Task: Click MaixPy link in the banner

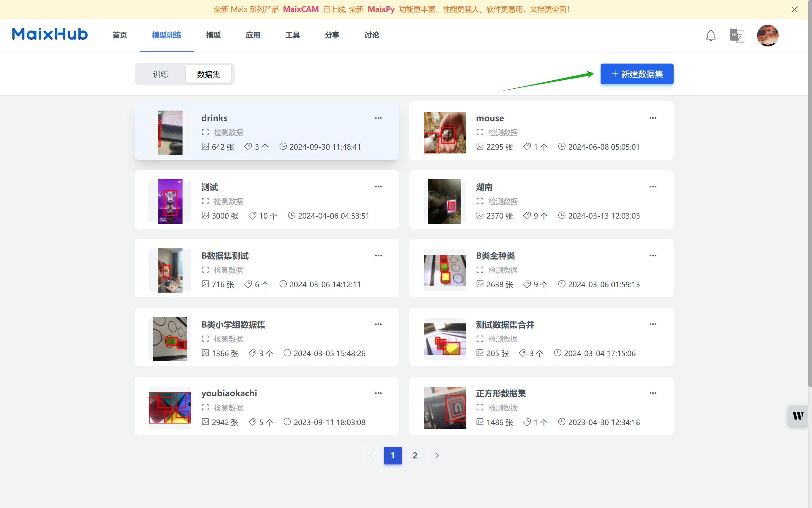Action: (381, 9)
